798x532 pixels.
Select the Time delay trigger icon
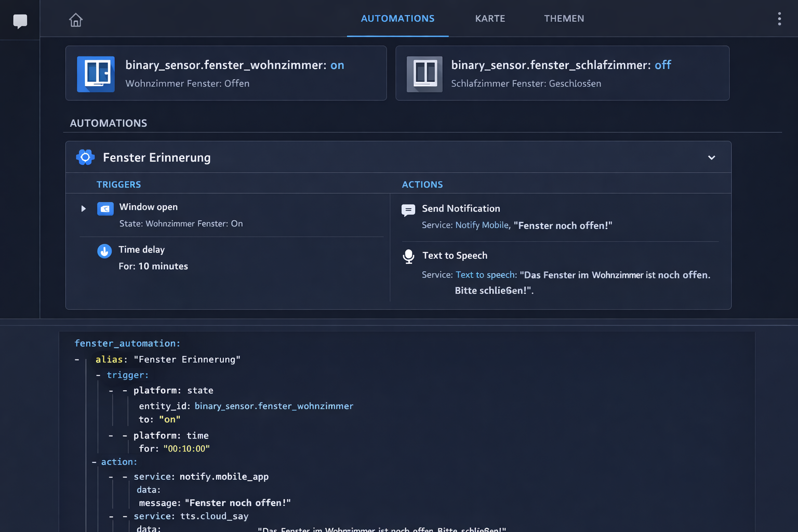click(x=104, y=251)
